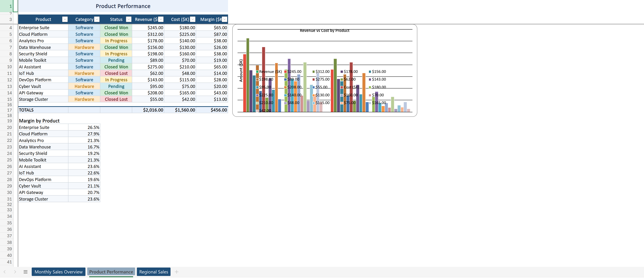Go to next sheet arrow

click(15, 272)
